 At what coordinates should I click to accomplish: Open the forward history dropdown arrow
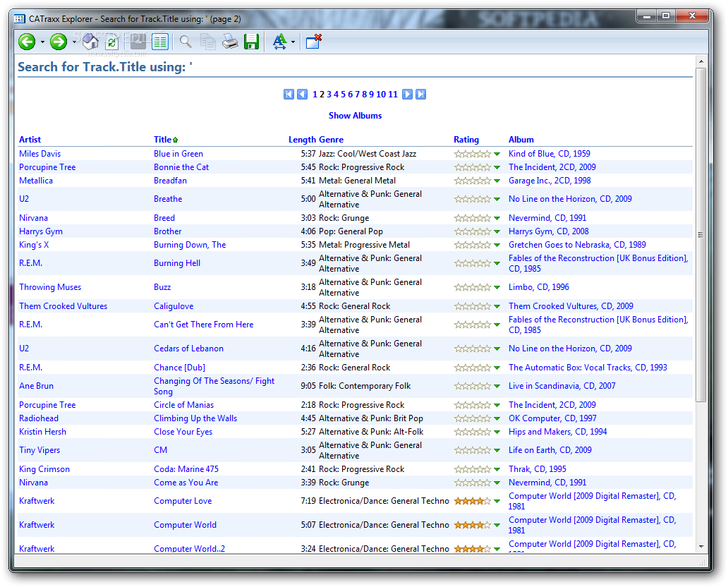point(74,42)
